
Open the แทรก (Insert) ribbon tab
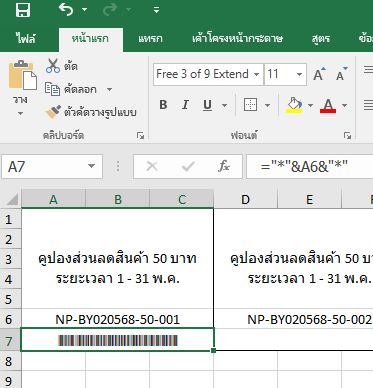click(x=150, y=39)
